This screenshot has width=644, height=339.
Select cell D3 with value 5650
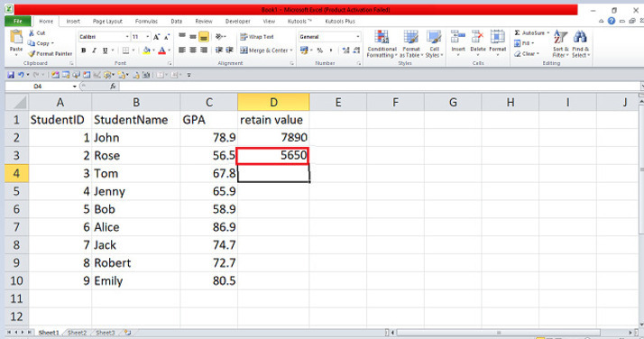273,156
